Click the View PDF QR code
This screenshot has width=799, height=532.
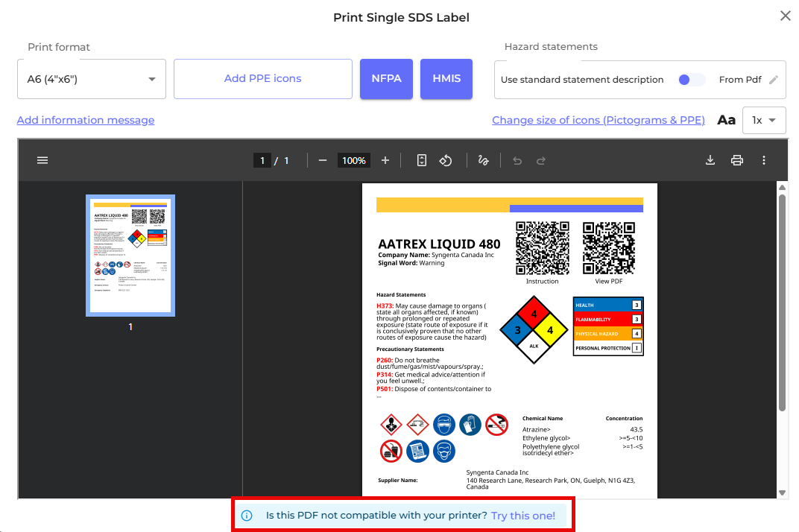[609, 248]
